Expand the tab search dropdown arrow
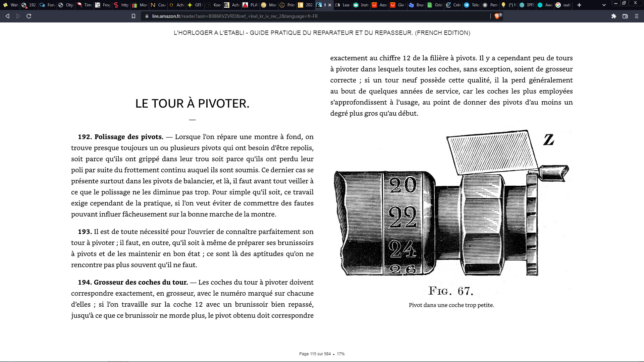Viewport: 644px width, 362px height. (x=604, y=5)
